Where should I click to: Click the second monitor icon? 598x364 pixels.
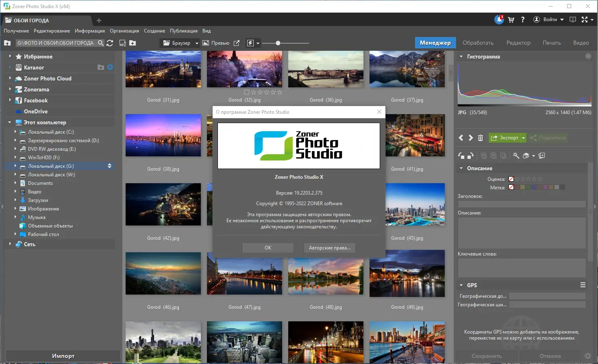tap(573, 19)
